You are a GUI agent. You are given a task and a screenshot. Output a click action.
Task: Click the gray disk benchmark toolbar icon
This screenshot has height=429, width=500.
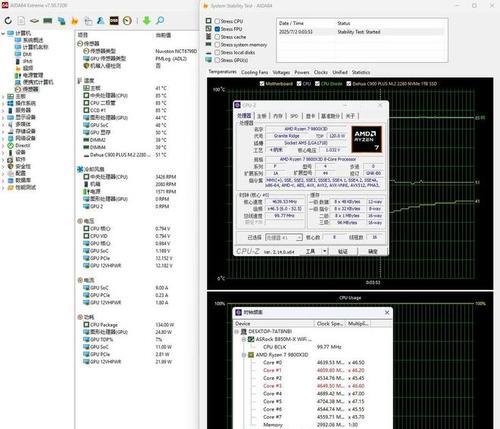click(34, 21)
